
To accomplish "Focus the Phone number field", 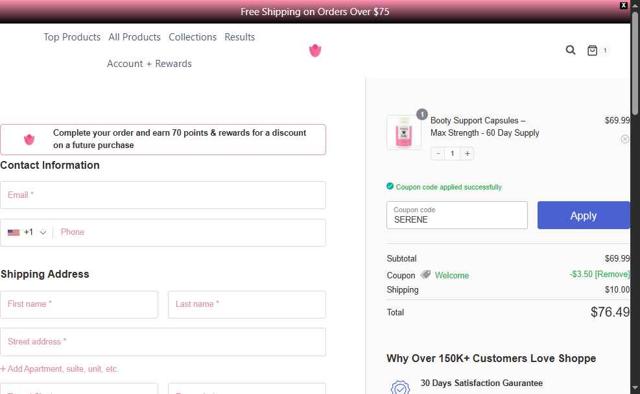I will (190, 232).
